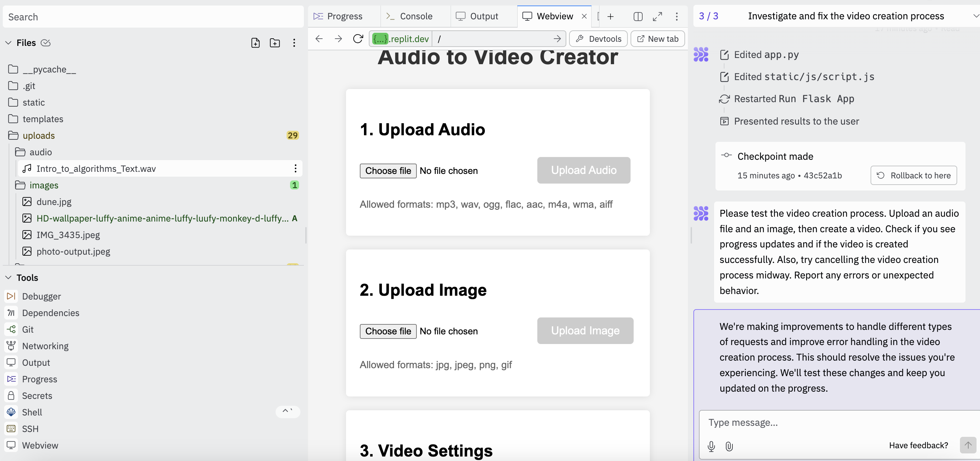Click the navigate back arrow icon
The height and width of the screenshot is (461, 980).
(319, 39)
